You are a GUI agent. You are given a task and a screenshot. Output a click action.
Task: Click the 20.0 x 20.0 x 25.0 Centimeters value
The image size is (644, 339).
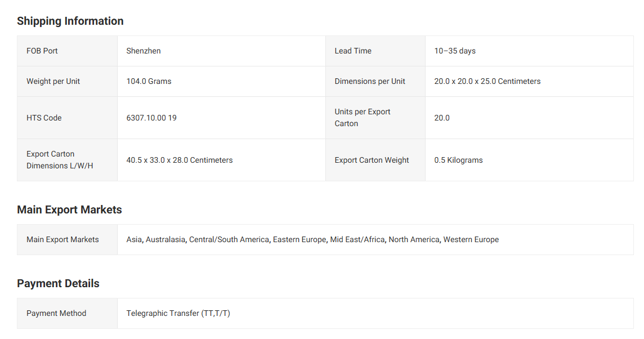tap(487, 81)
